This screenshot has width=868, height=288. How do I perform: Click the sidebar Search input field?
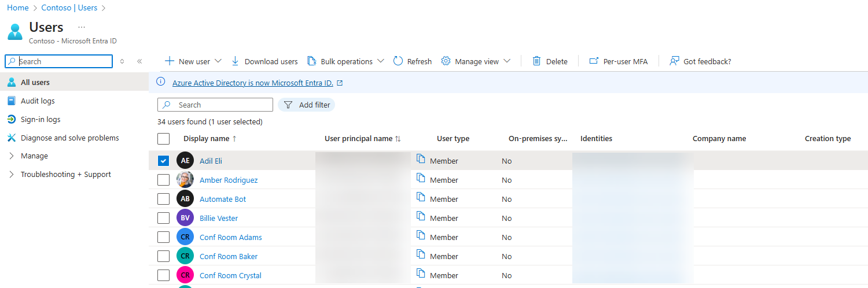coord(58,61)
